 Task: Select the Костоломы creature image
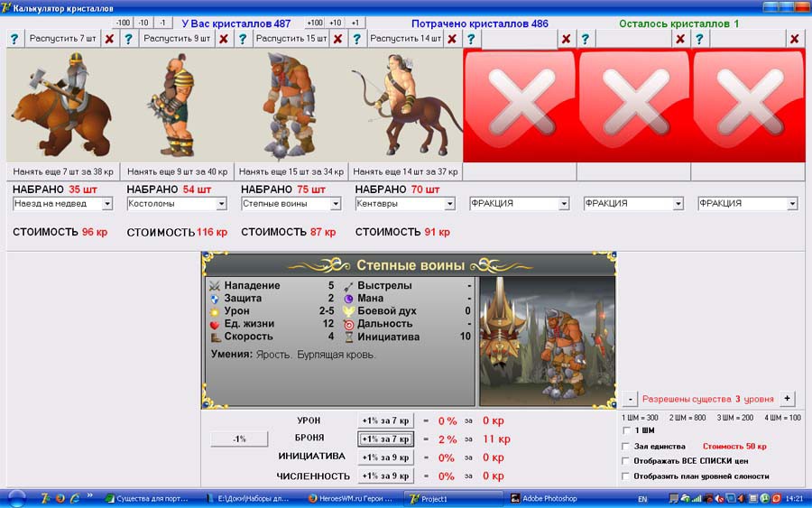pos(177,106)
